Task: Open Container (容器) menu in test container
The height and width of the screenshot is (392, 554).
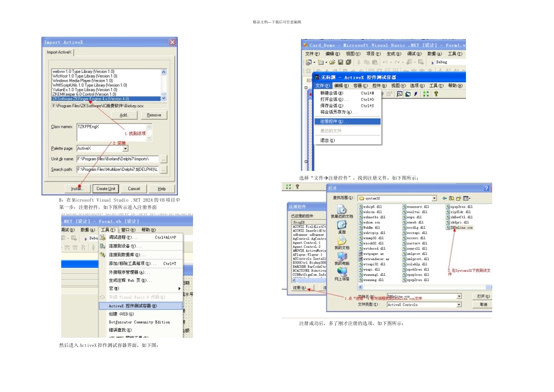Action: [360, 86]
